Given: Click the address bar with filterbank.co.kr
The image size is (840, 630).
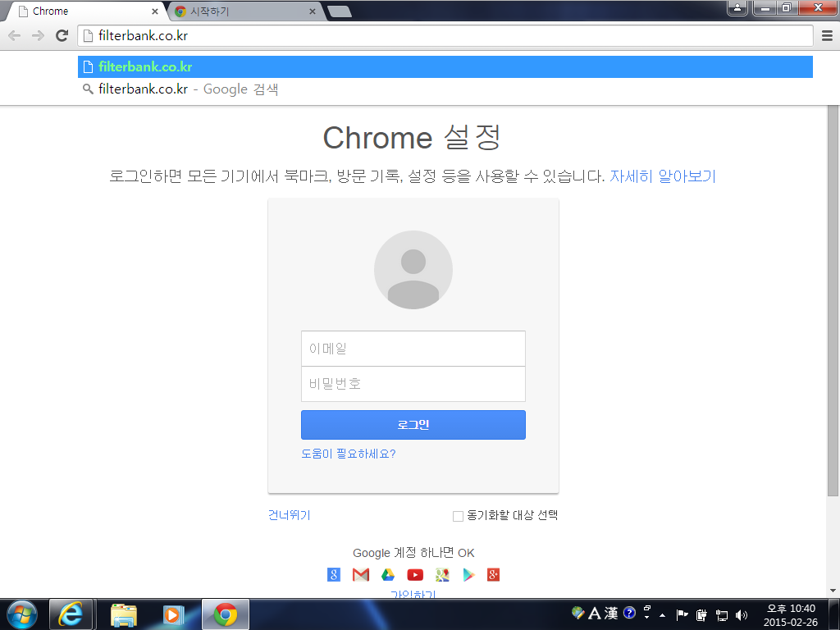Looking at the screenshot, I should click(x=445, y=36).
